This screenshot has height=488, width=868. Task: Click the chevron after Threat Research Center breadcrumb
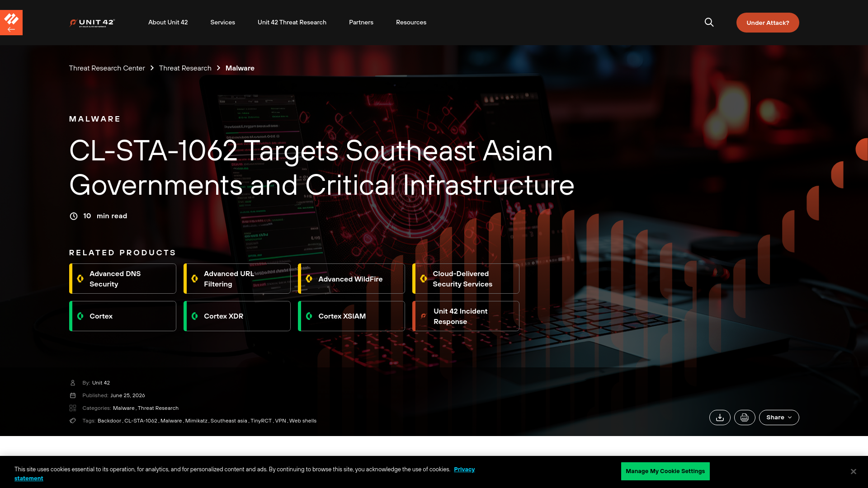[x=152, y=68]
